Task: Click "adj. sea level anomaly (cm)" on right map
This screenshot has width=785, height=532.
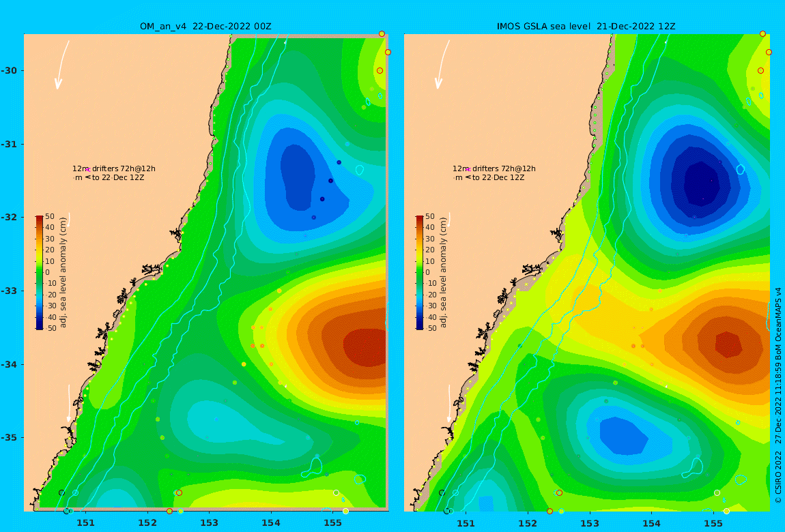Action: tap(443, 273)
